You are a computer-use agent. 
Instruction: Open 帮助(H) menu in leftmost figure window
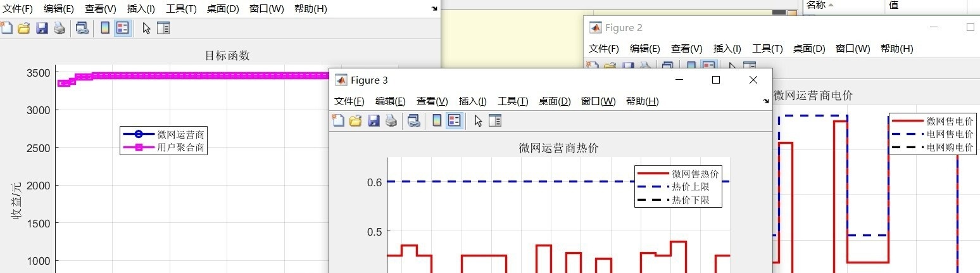coord(311,9)
